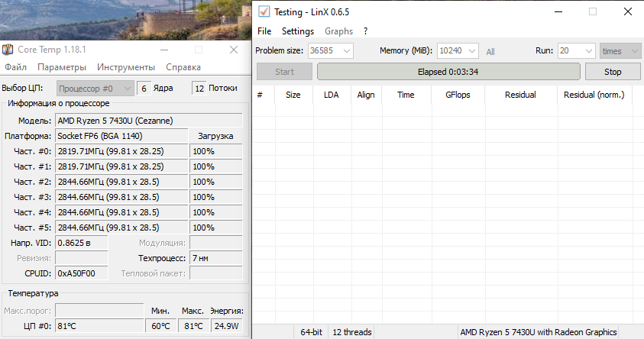The height and width of the screenshot is (339, 644).
Task: Click the Част. #0 frequency value
Action: pyautogui.click(x=121, y=151)
